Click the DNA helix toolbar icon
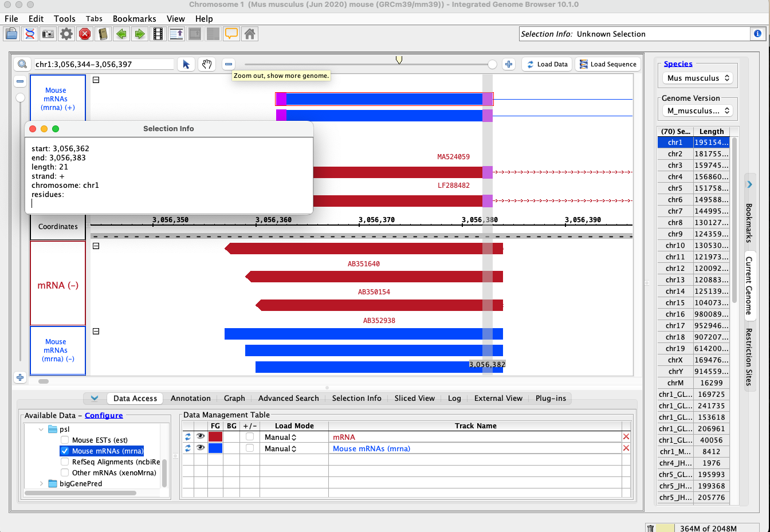This screenshot has width=770, height=532. [x=30, y=34]
